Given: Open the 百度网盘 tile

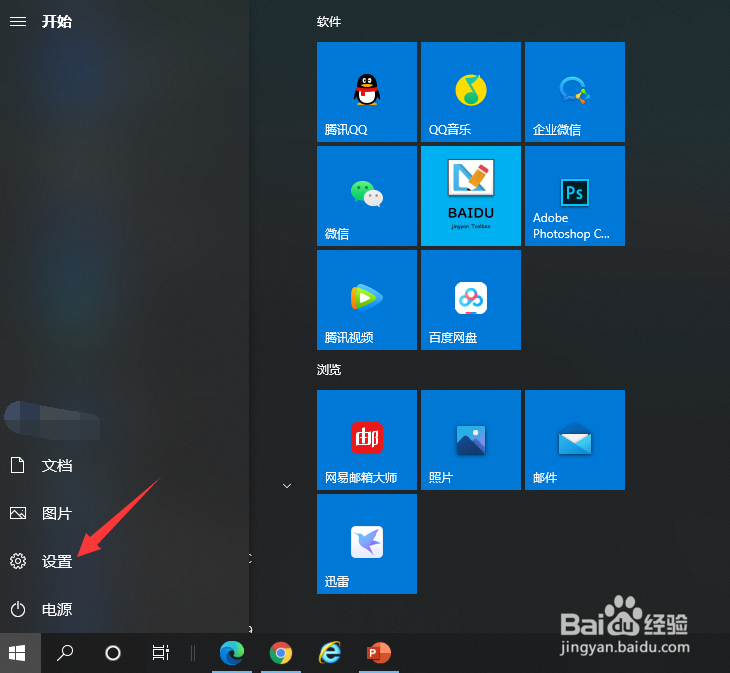Looking at the screenshot, I should coord(471,300).
